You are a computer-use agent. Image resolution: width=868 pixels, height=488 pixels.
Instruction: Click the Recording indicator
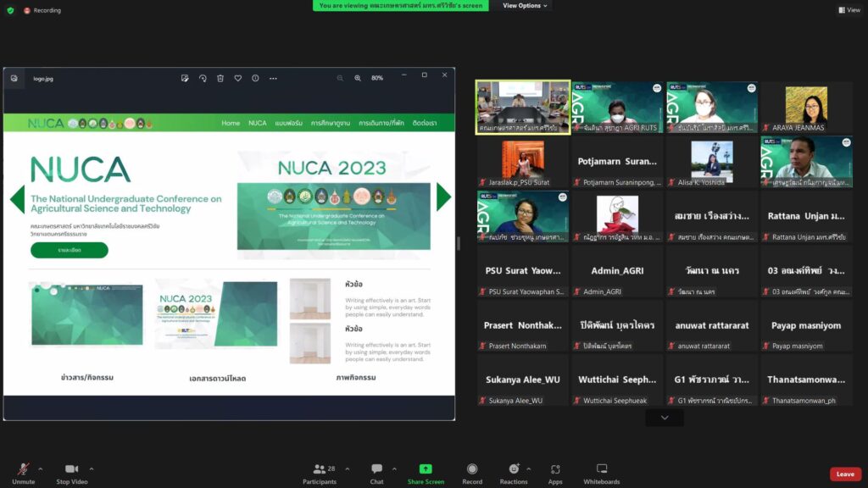click(42, 10)
